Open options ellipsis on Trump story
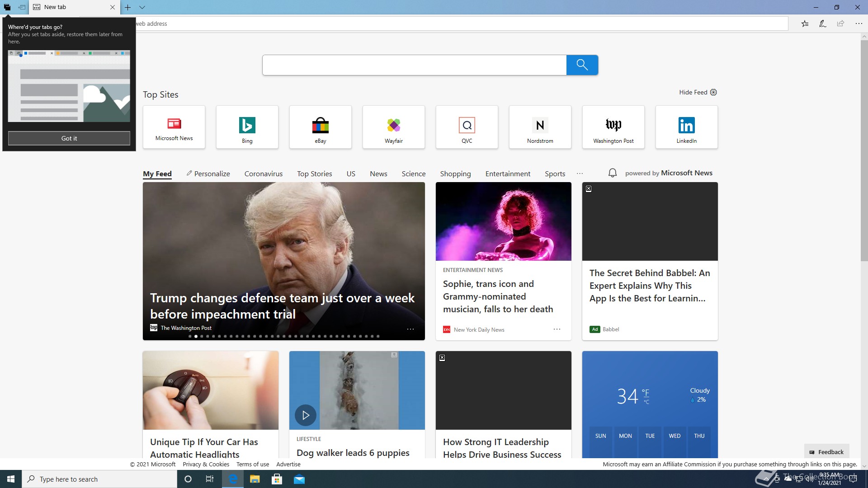The height and width of the screenshot is (488, 868). point(410,329)
